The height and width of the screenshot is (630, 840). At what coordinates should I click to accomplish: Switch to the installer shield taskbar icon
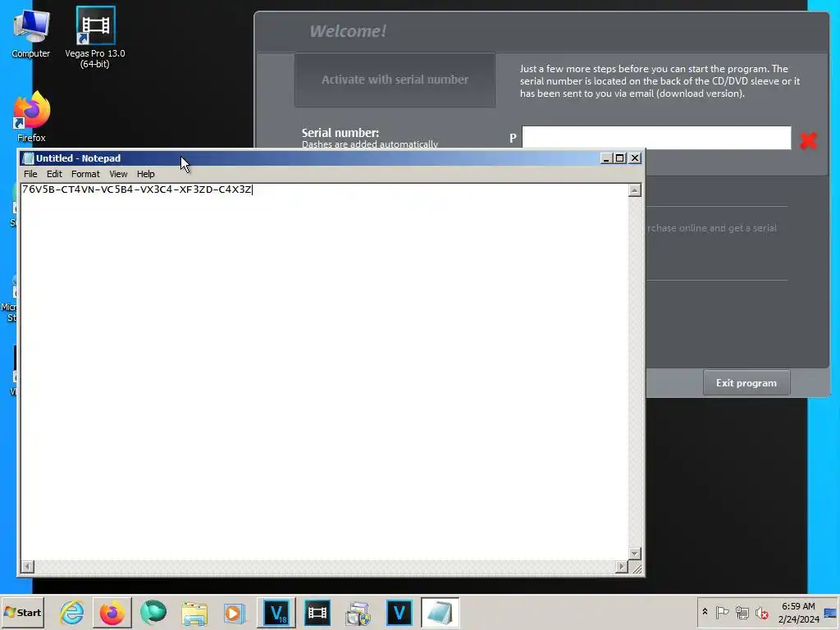pos(358,612)
